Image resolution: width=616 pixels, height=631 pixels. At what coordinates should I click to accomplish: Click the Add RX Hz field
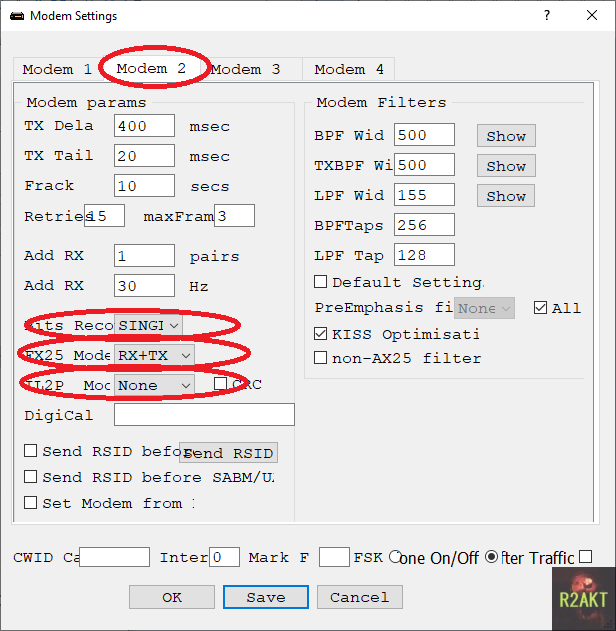tap(144, 286)
